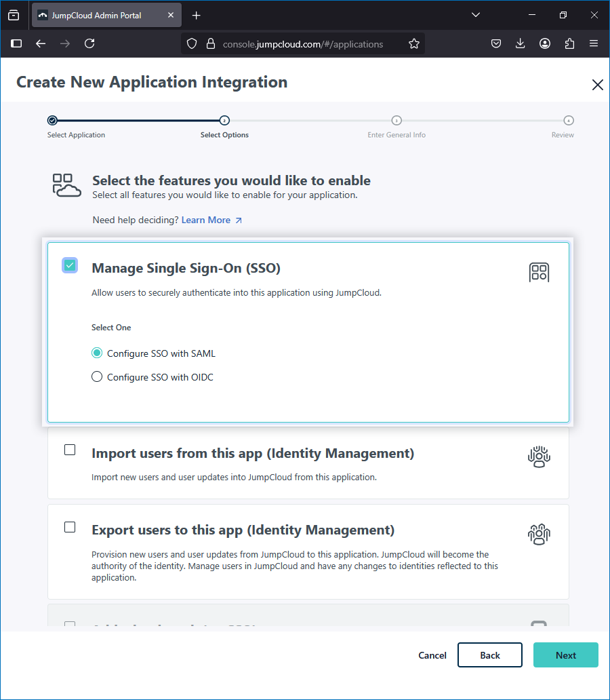Screen dimensions: 610x700
Task: Go to Select Application step in stepper
Action: click(x=52, y=121)
